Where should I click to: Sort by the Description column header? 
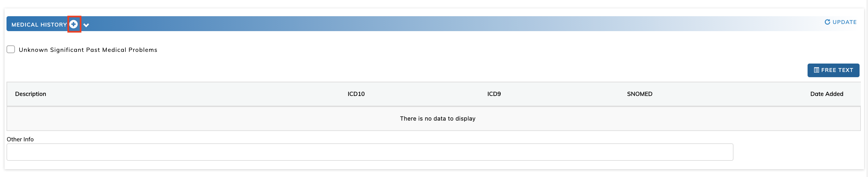pos(31,94)
